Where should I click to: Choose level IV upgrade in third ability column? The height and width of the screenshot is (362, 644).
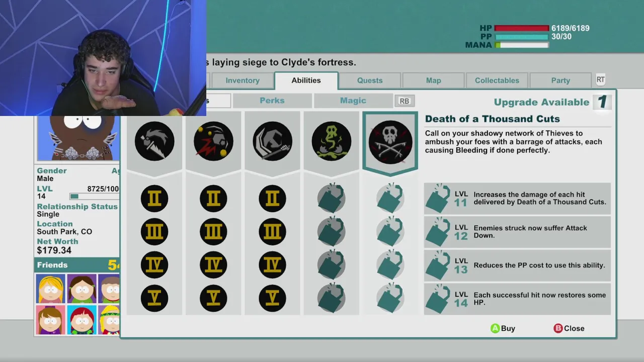point(272,264)
